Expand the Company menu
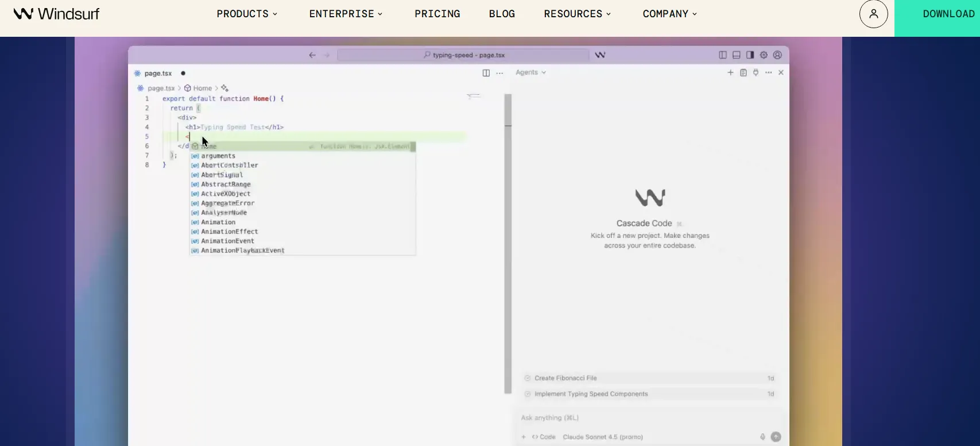The height and width of the screenshot is (446, 980). tap(670, 14)
